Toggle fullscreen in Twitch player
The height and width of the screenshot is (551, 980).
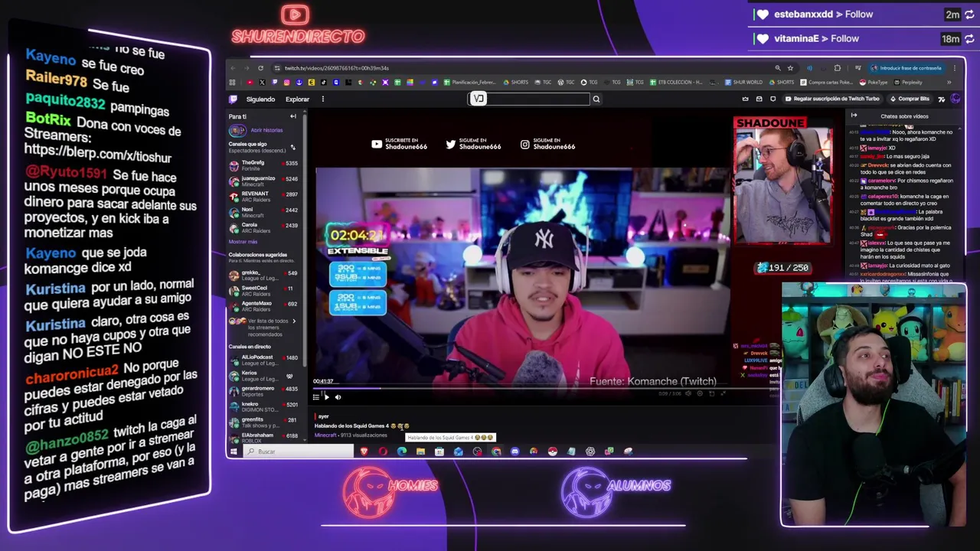point(723,393)
